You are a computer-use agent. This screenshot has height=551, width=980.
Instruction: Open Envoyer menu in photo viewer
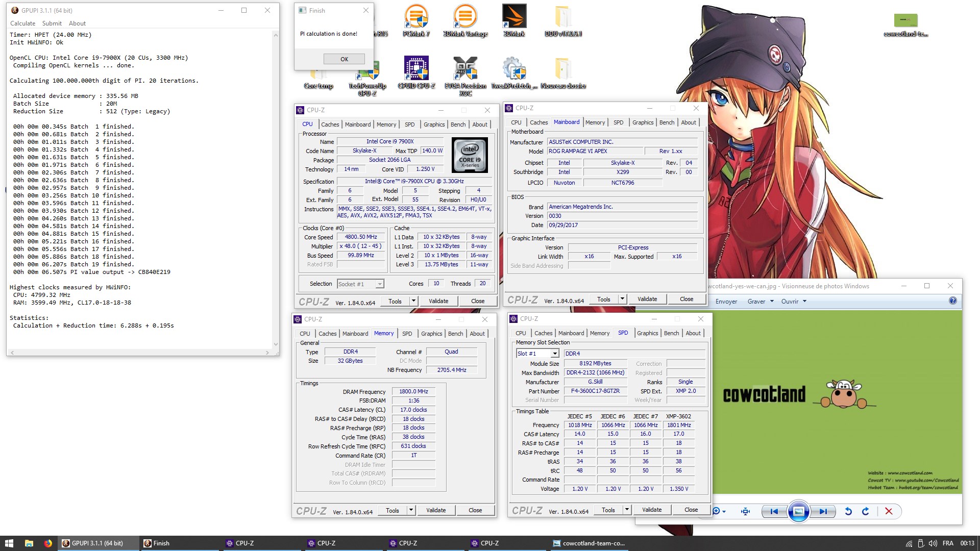726,302
